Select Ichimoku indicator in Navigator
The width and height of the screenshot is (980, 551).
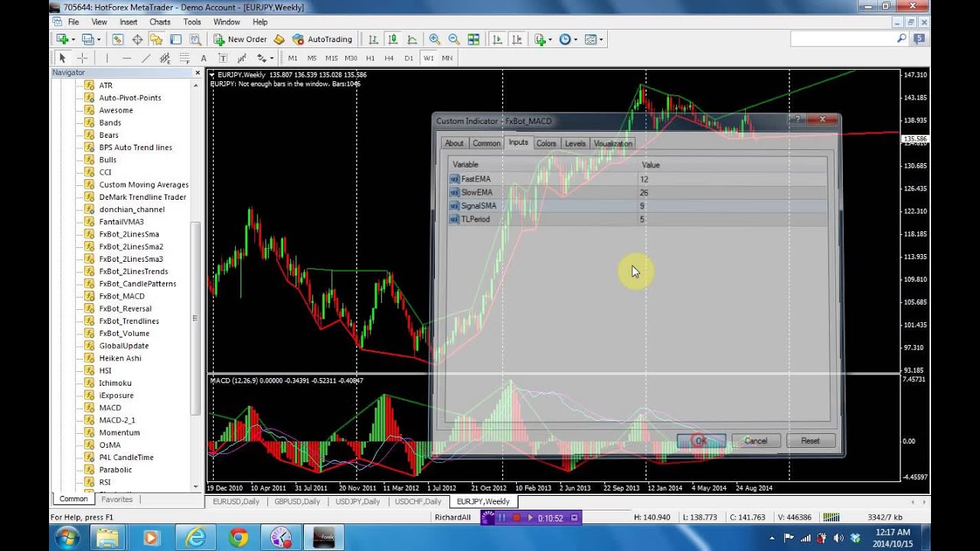tap(115, 383)
